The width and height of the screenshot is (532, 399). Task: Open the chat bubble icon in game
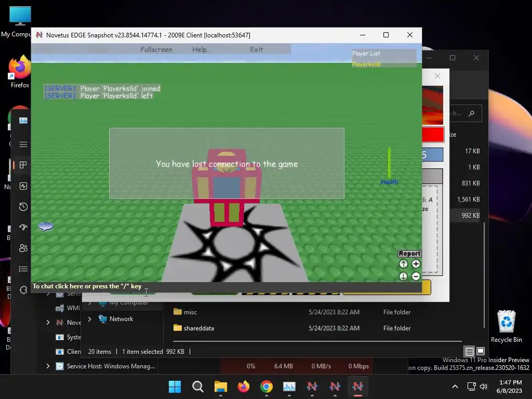(x=46, y=226)
